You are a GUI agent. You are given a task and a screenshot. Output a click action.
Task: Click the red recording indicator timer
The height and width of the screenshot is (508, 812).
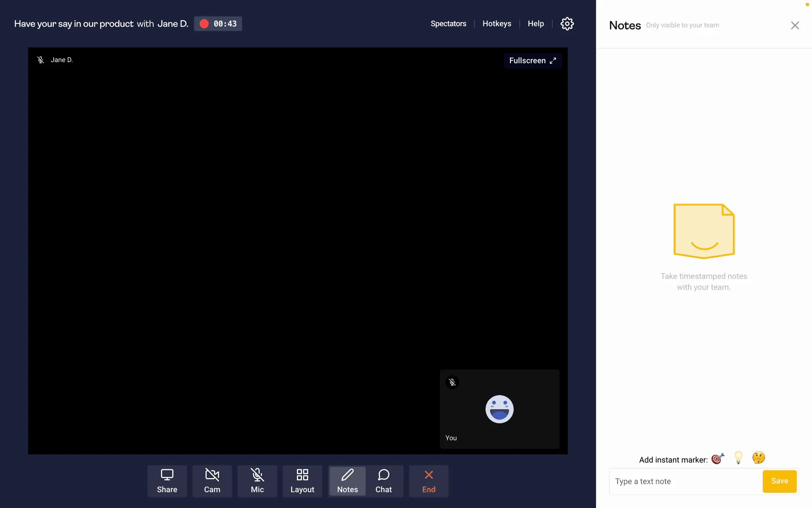coord(218,24)
